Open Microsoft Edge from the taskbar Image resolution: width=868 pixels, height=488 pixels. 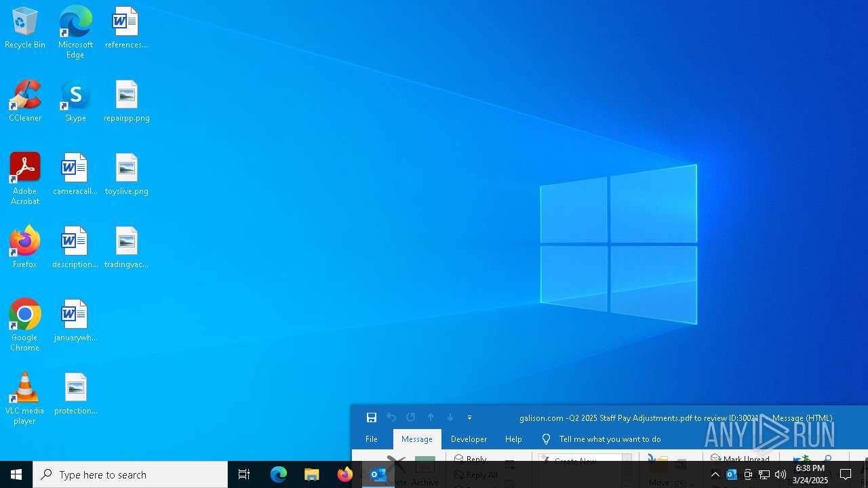279,474
